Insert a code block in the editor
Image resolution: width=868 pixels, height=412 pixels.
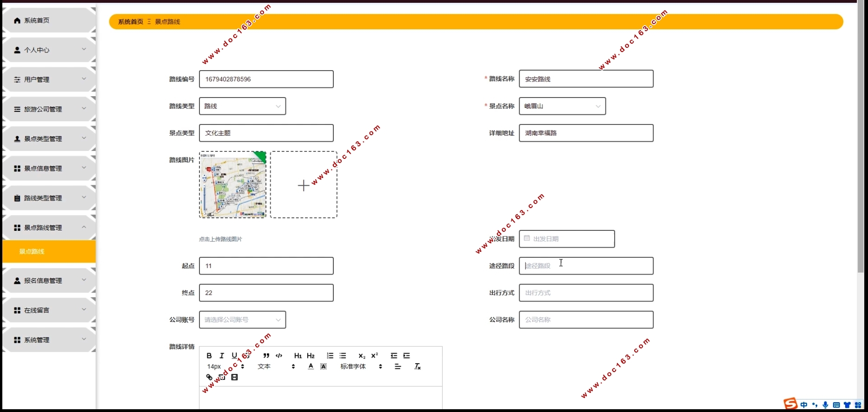(279, 356)
